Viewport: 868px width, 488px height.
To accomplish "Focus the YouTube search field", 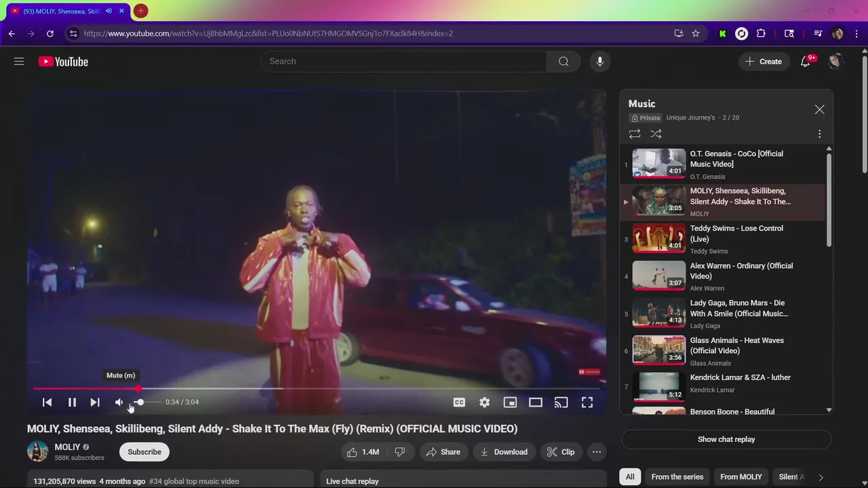I will [403, 62].
